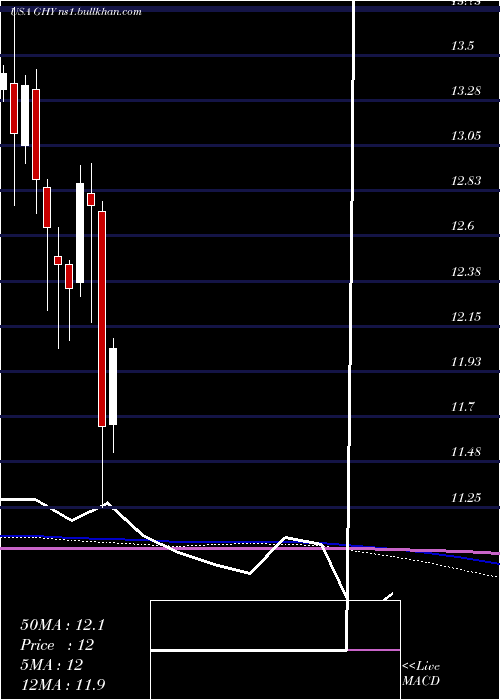Click the 12.38 price axis label

click(x=466, y=271)
